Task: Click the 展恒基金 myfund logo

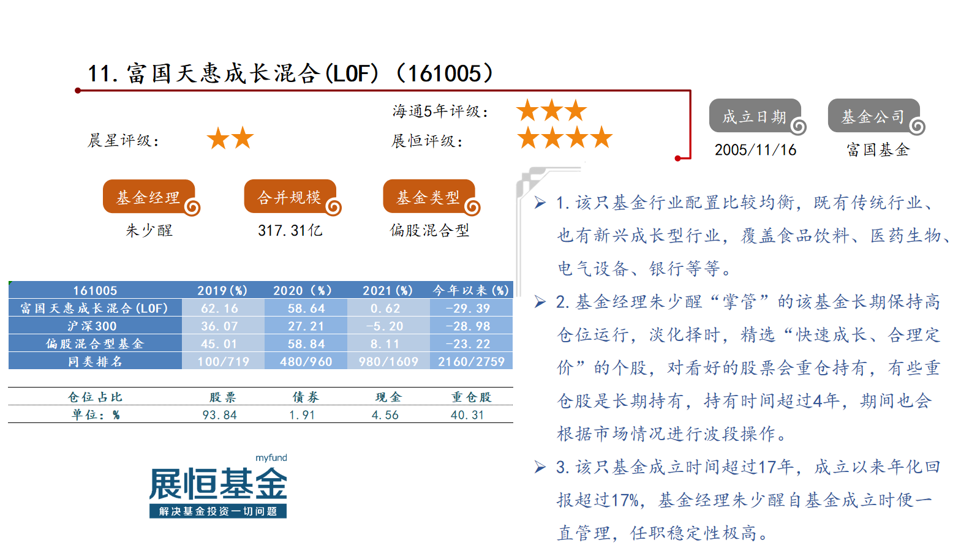Action: click(218, 486)
